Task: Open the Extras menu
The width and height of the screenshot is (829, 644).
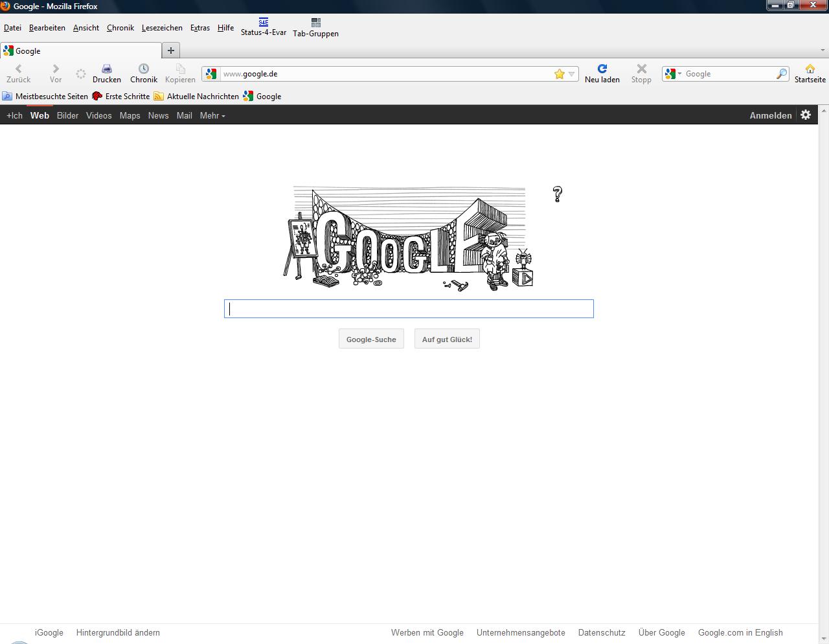Action: tap(200, 28)
